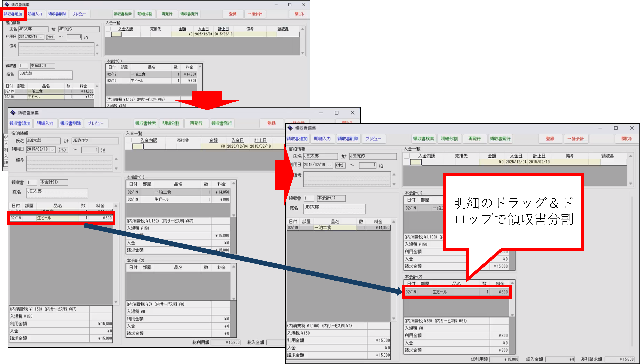The image size is (640, 364).
Task: Click 再発行 in the top-left window toolbar
Action: click(x=167, y=14)
